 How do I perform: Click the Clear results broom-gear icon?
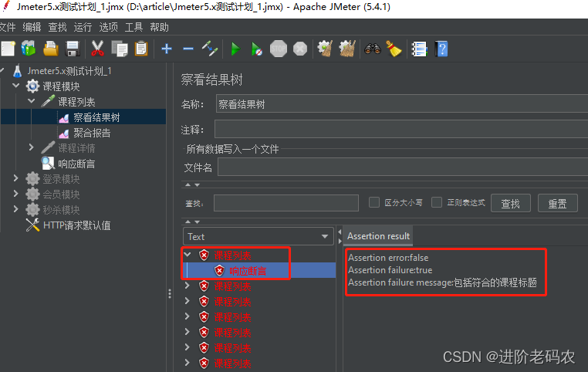(325, 49)
